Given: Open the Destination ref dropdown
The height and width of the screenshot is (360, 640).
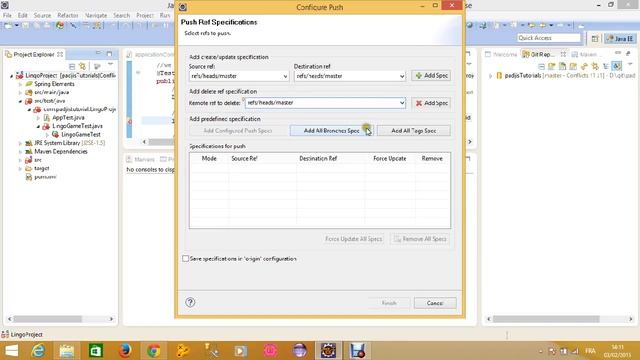Looking at the screenshot, I should point(402,76).
